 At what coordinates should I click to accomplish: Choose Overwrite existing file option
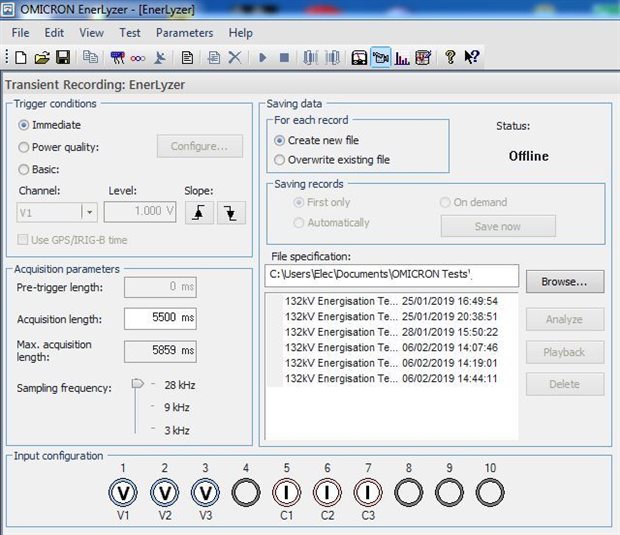point(280,160)
